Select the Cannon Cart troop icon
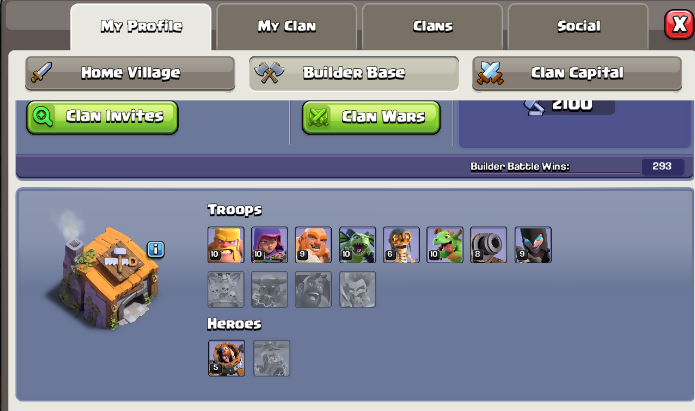Screen dimensions: 695x411 click(x=488, y=245)
